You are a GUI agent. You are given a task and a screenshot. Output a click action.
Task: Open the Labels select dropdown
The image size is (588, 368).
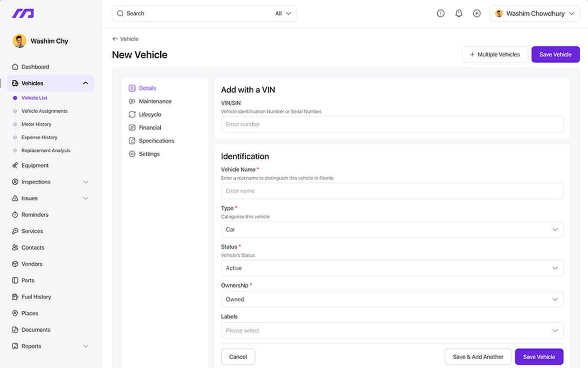coord(392,331)
